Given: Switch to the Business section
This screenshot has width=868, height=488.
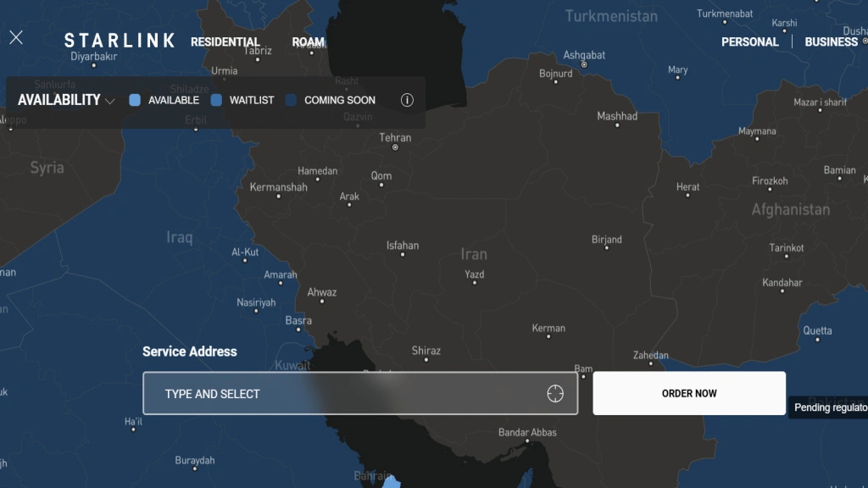Looking at the screenshot, I should coord(831,42).
